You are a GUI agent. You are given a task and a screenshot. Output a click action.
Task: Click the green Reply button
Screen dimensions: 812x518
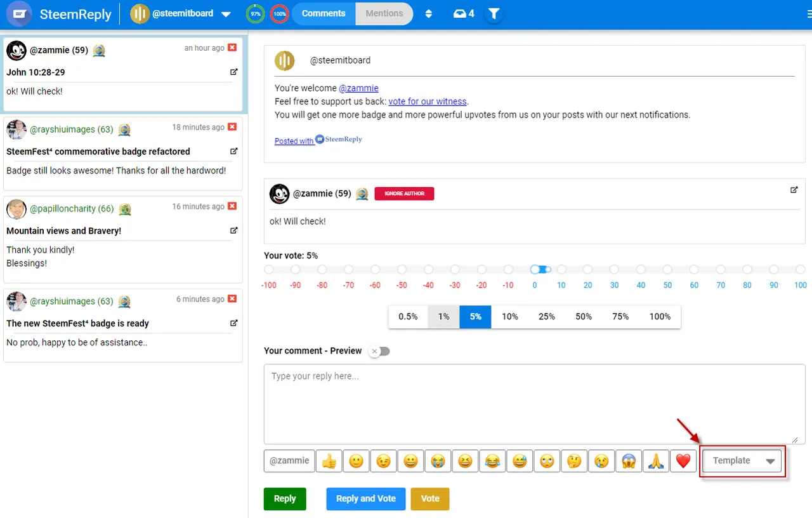click(x=285, y=499)
